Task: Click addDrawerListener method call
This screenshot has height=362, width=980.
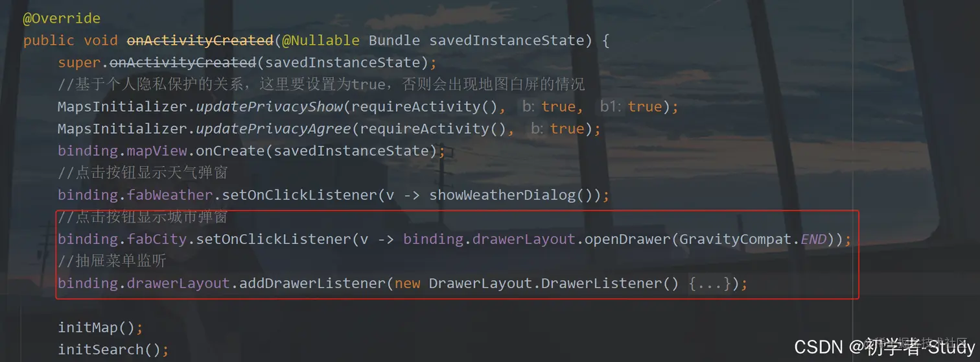Action: [312, 284]
